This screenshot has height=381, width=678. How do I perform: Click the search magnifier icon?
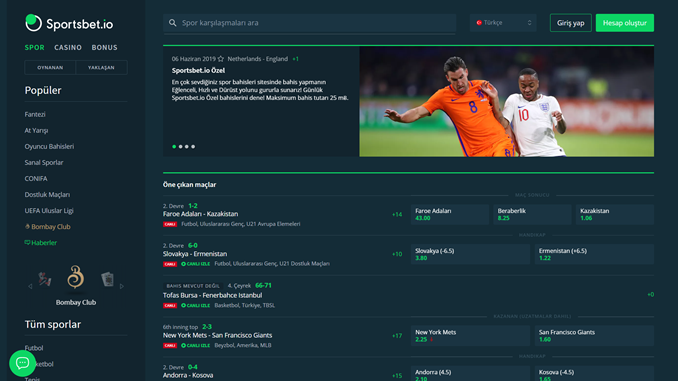(173, 23)
